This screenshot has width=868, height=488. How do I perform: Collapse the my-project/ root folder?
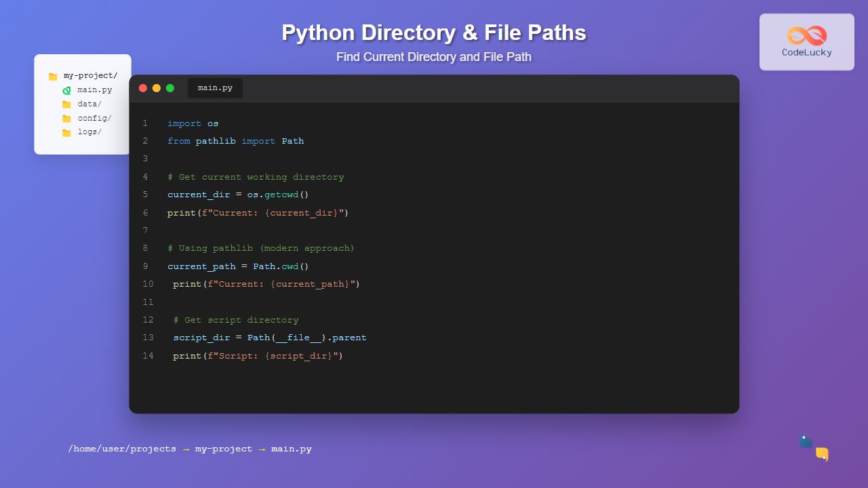pos(90,76)
